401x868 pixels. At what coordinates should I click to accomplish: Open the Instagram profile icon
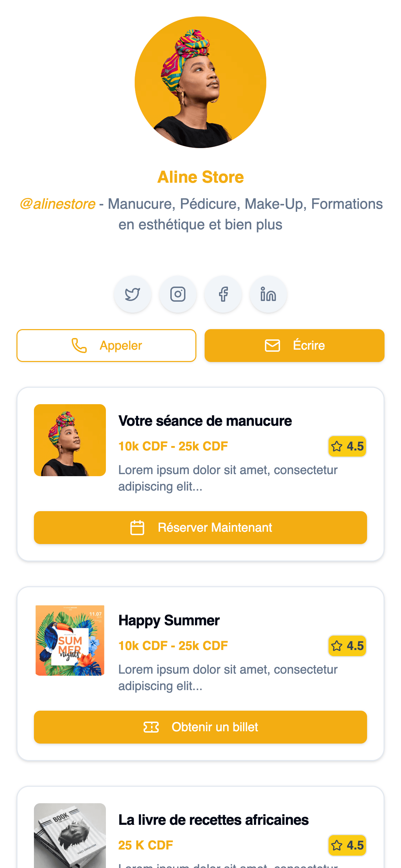[178, 294]
